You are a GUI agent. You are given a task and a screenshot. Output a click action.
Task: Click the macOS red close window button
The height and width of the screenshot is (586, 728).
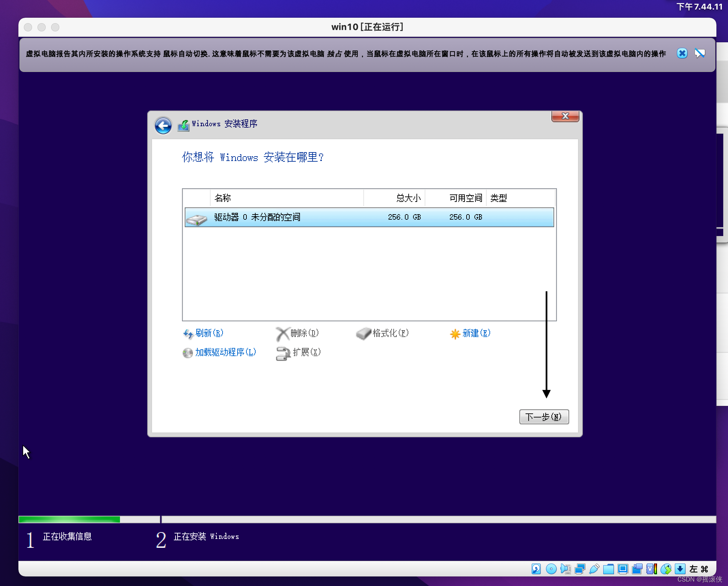click(28, 27)
